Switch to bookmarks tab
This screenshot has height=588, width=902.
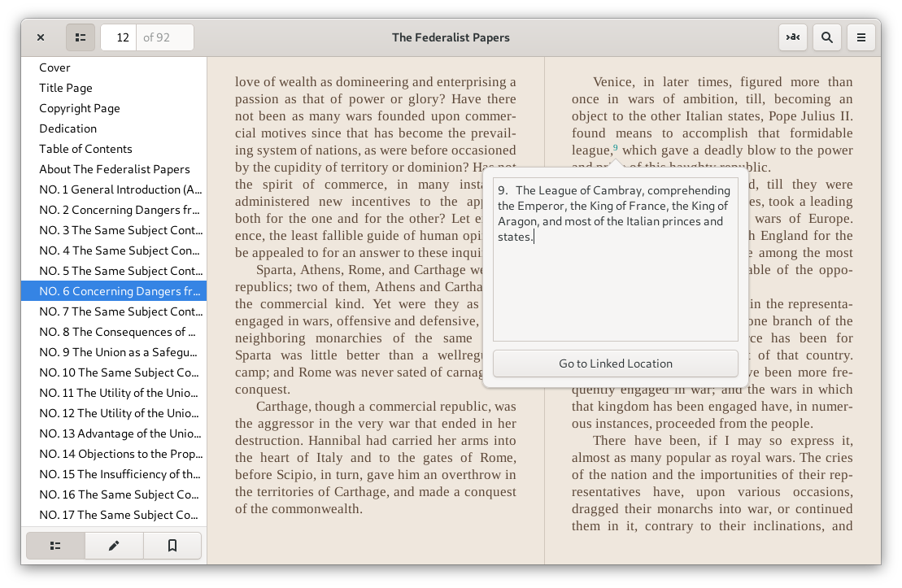(172, 546)
